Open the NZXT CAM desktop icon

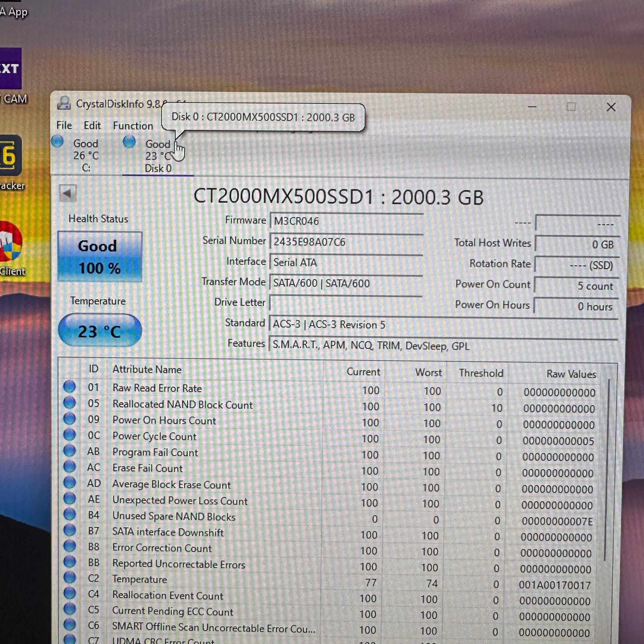coord(11,68)
